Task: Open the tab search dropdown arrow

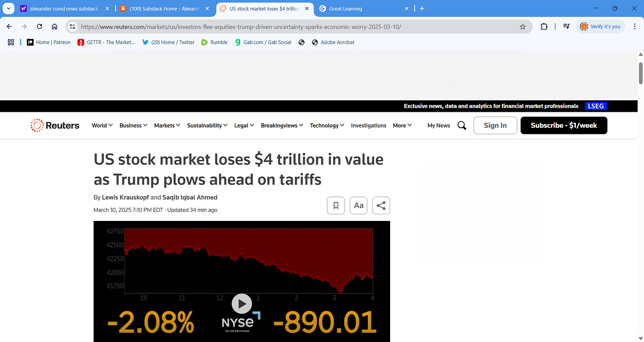Action: click(x=9, y=8)
